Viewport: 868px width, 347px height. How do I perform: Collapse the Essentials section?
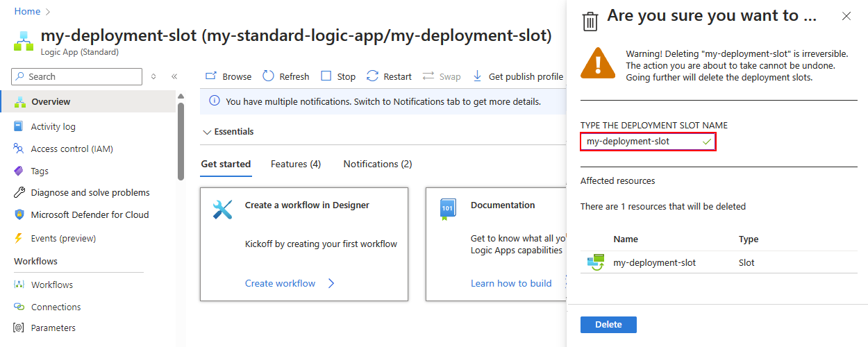coord(207,132)
